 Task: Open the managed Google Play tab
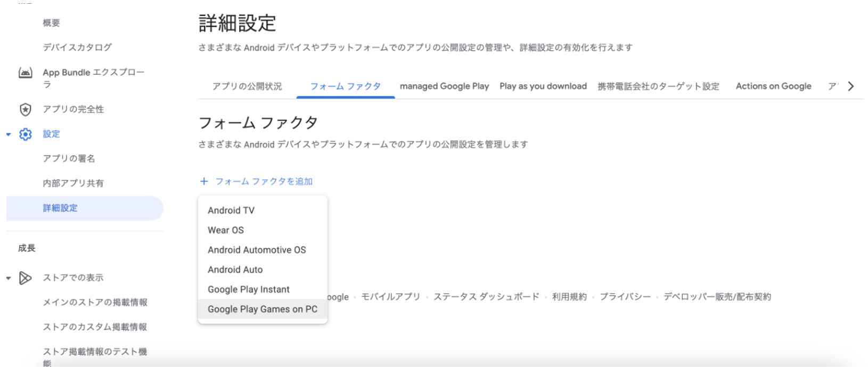[x=444, y=86]
